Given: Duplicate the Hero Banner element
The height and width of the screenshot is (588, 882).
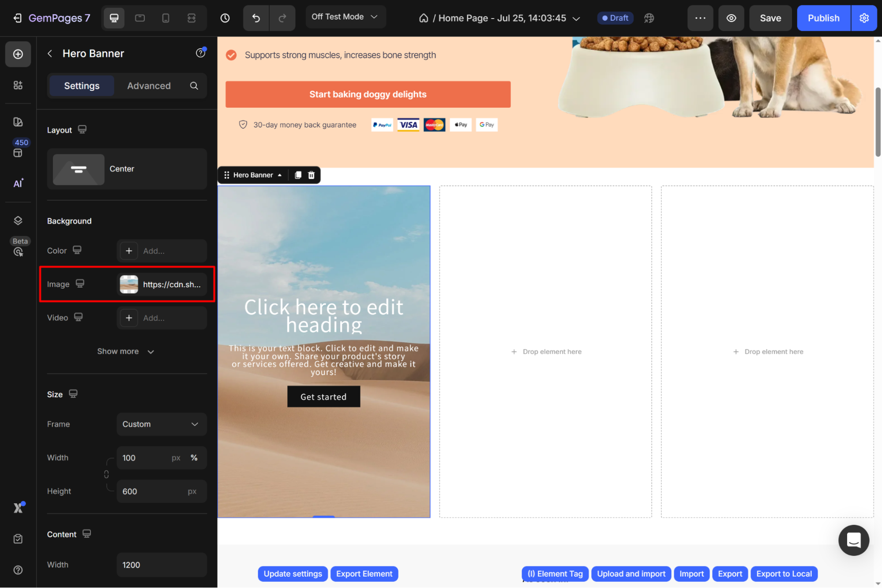Looking at the screenshot, I should pos(298,175).
